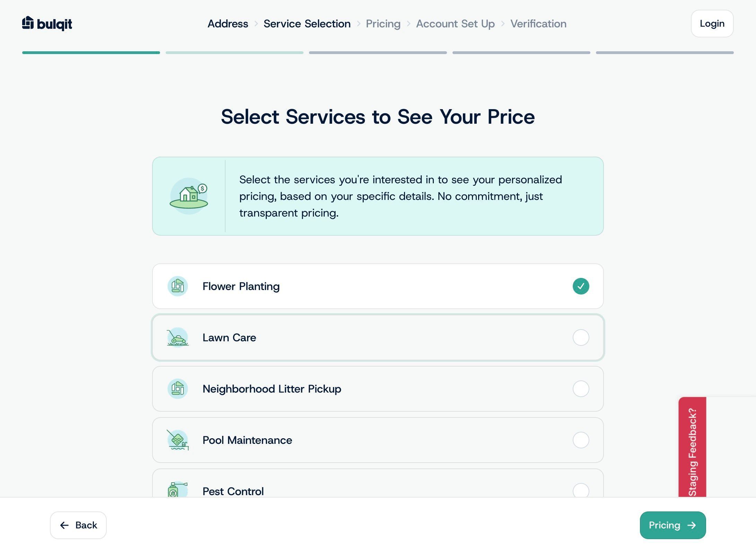The height and width of the screenshot is (553, 756).
Task: Select the Pool Maintenance radio circle
Action: click(581, 440)
